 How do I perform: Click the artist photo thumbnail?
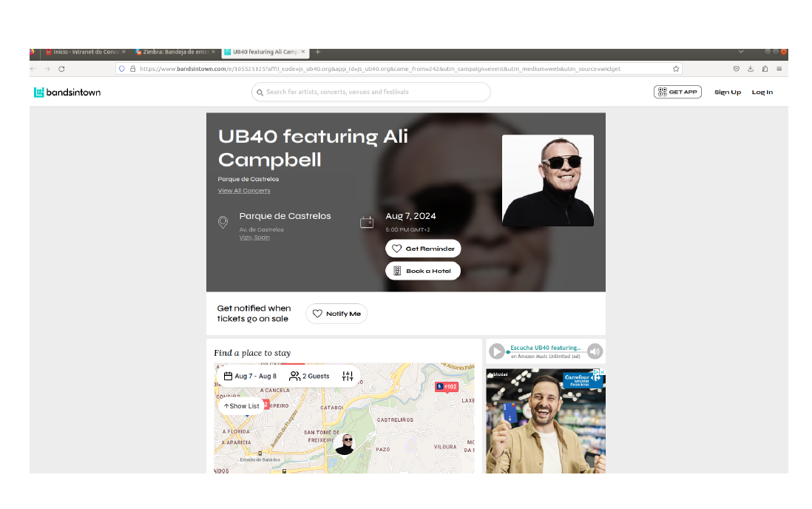pyautogui.click(x=548, y=181)
